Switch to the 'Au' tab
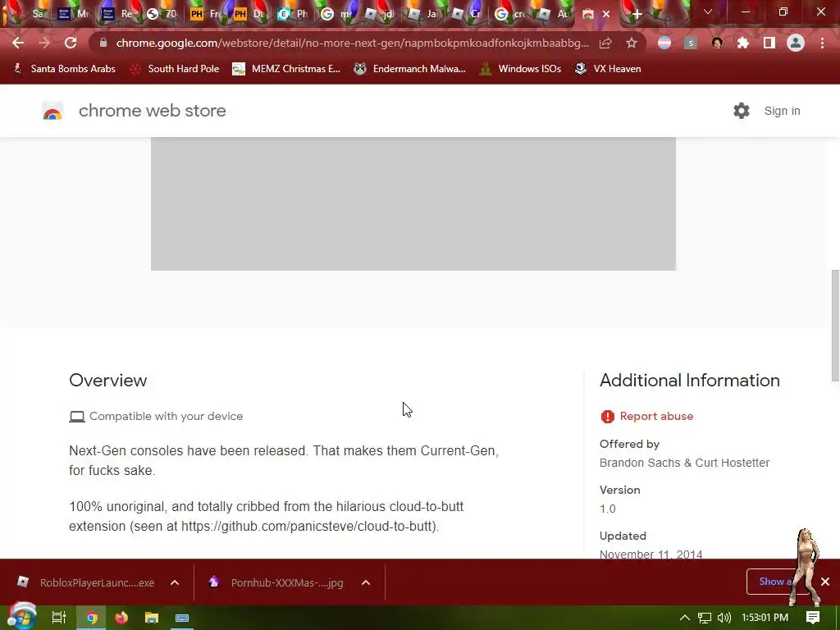This screenshot has width=840, height=630. coord(554,14)
